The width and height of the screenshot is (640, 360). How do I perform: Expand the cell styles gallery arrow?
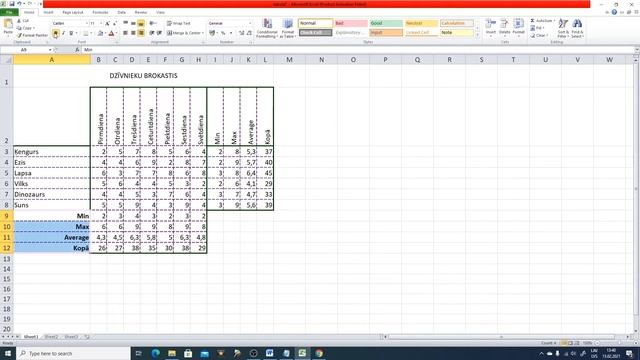(x=477, y=35)
